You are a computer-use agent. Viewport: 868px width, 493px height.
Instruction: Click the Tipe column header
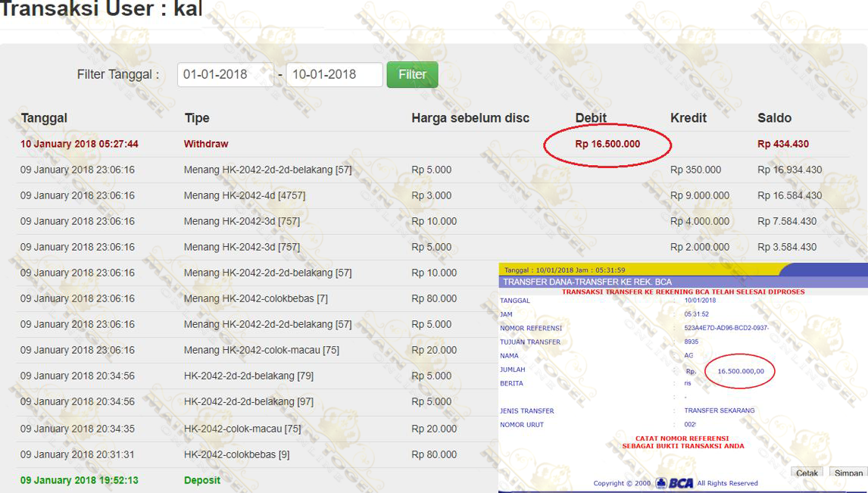pyautogui.click(x=197, y=118)
